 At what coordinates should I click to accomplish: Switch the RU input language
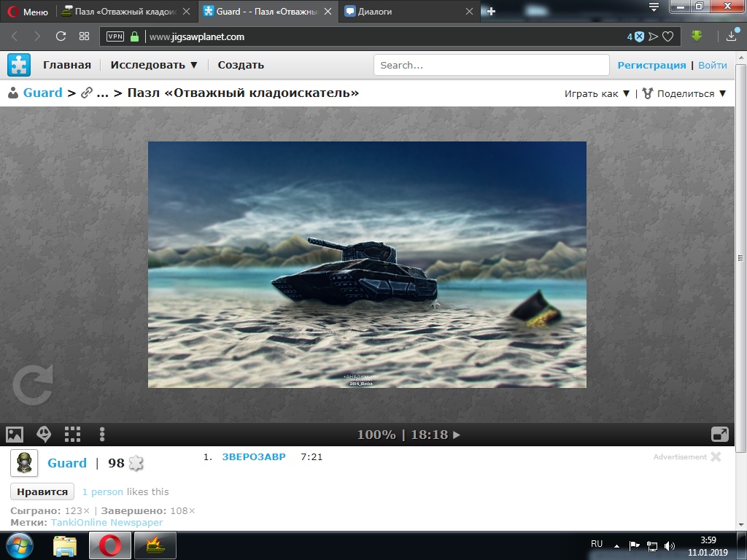(597, 544)
